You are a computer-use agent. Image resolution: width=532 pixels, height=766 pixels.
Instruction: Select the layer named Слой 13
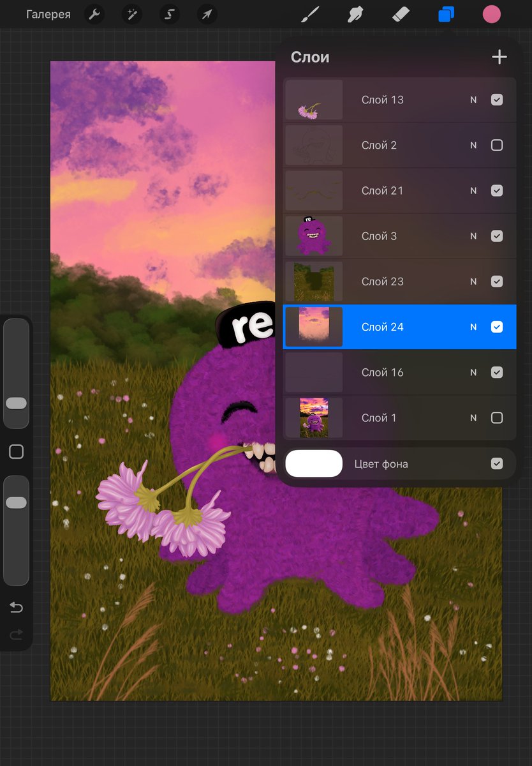(383, 100)
